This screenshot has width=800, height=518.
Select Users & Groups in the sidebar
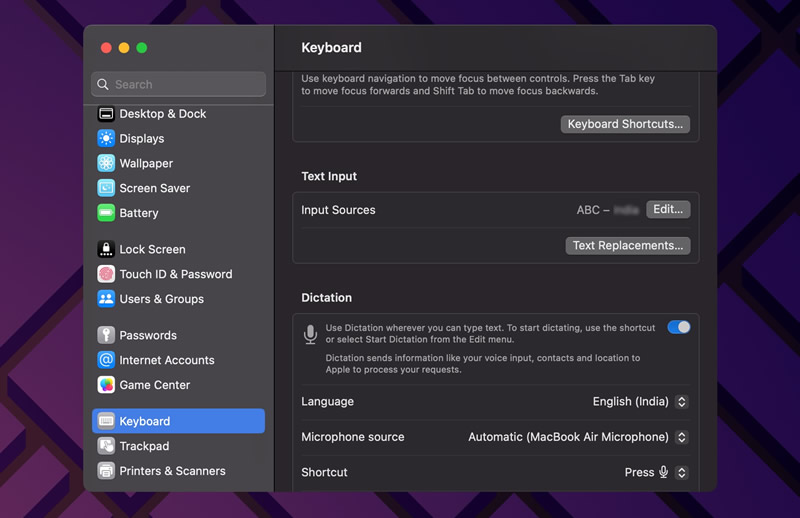[179, 299]
